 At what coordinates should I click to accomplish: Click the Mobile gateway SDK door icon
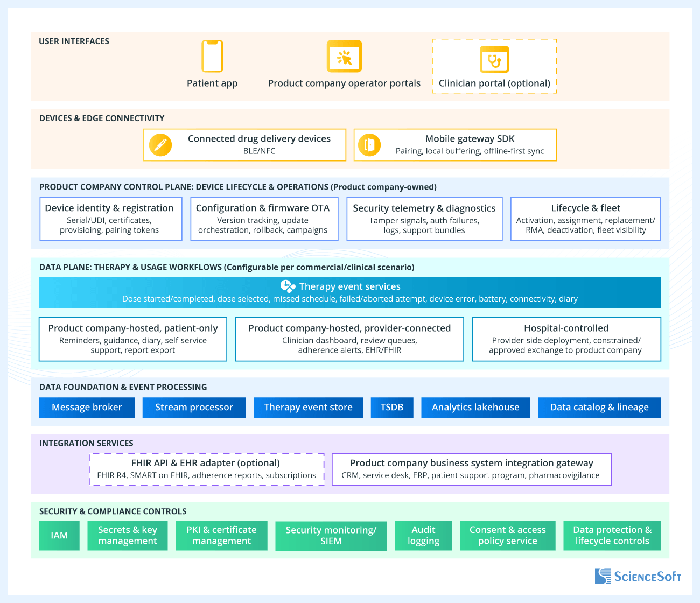[369, 145]
